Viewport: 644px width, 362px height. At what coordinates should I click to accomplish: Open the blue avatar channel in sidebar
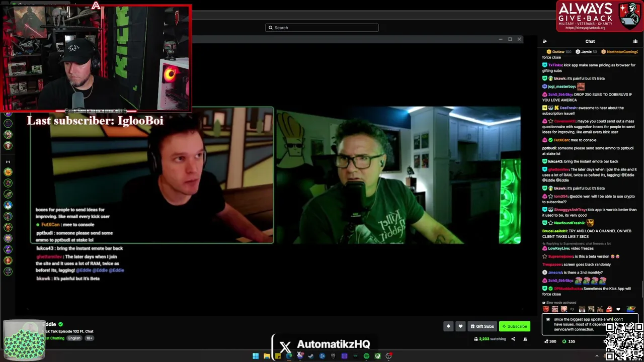(8, 205)
